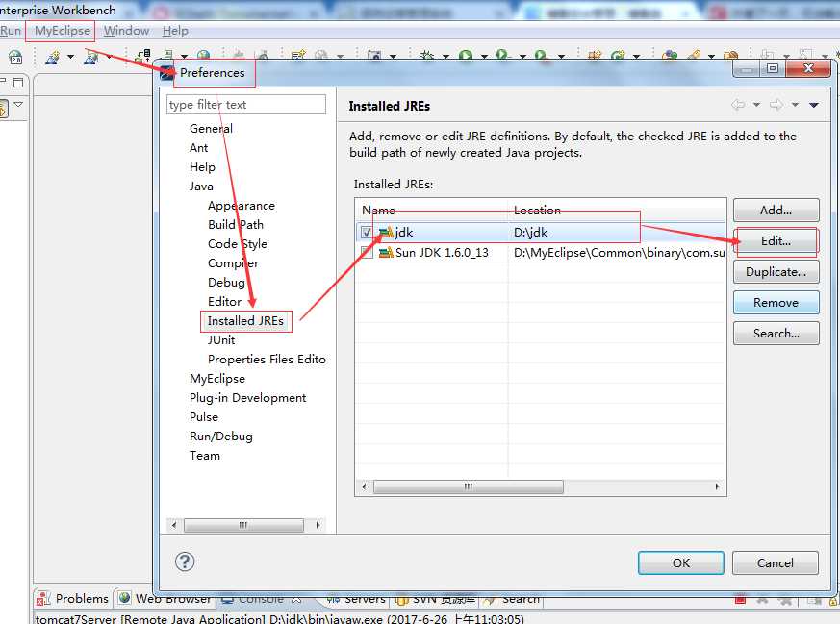Viewport: 840px width, 624px height.
Task: Click the green Run button in main toolbar
Action: [x=466, y=55]
